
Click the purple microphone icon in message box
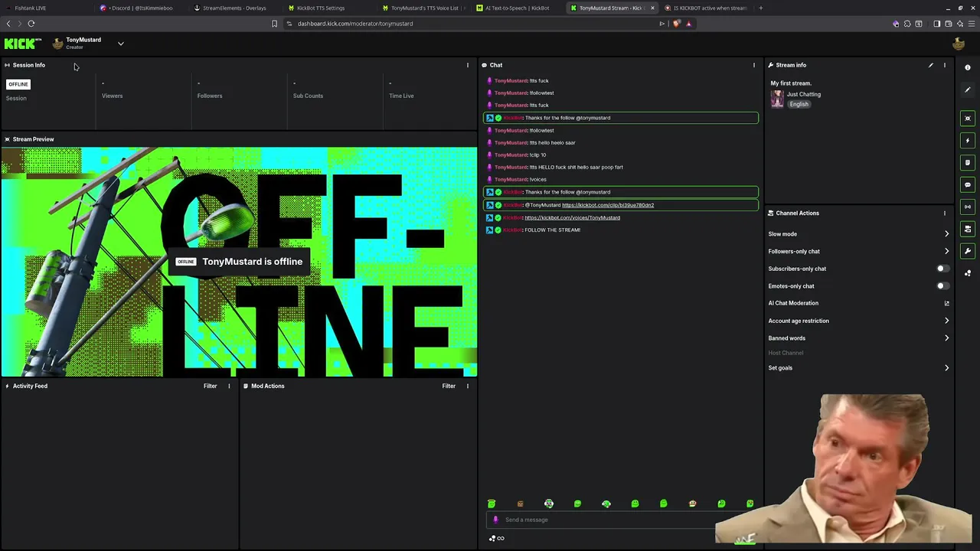[x=495, y=520]
